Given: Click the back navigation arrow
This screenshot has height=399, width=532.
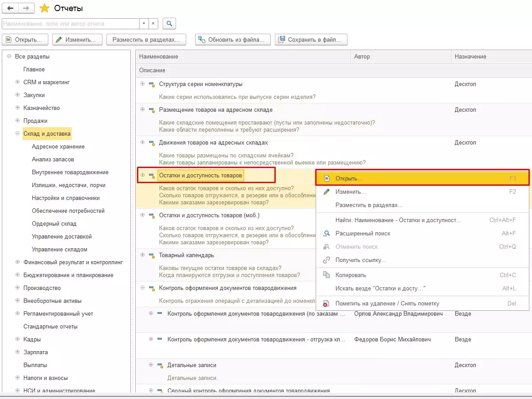Looking at the screenshot, I should tap(11, 8).
